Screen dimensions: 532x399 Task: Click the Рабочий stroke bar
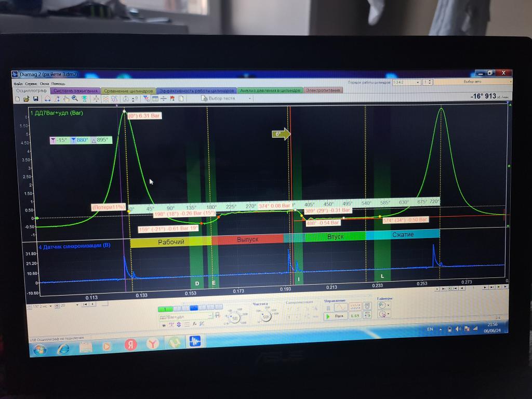tap(170, 242)
